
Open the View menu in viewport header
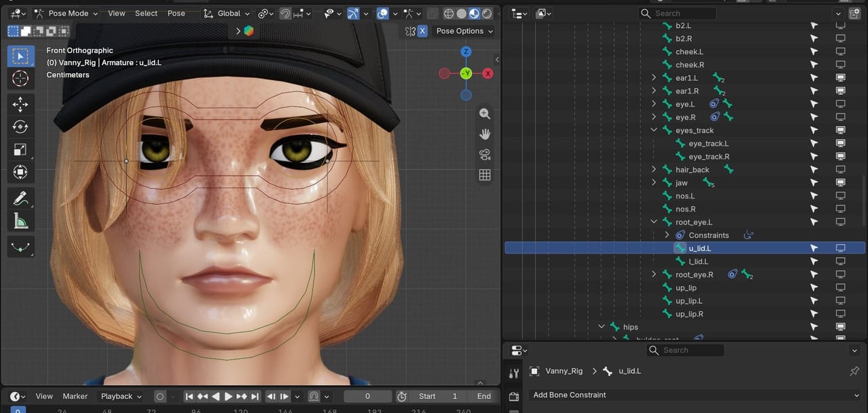[117, 13]
